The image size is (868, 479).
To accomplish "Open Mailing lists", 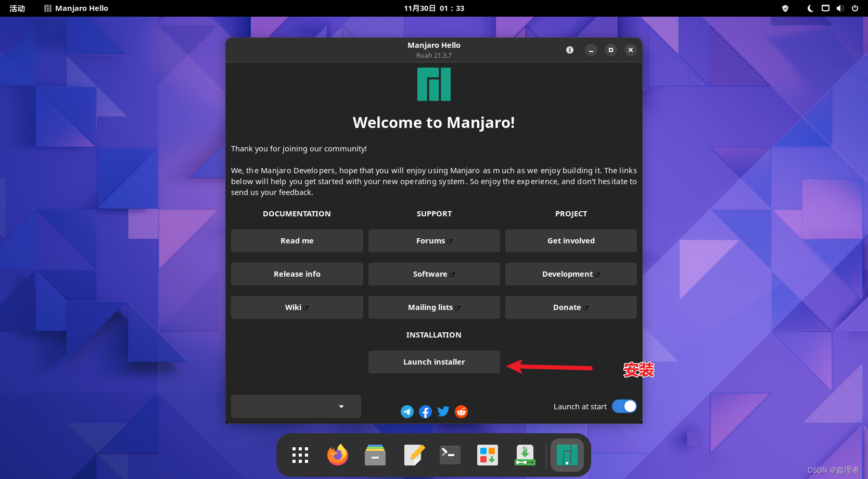I will (434, 307).
